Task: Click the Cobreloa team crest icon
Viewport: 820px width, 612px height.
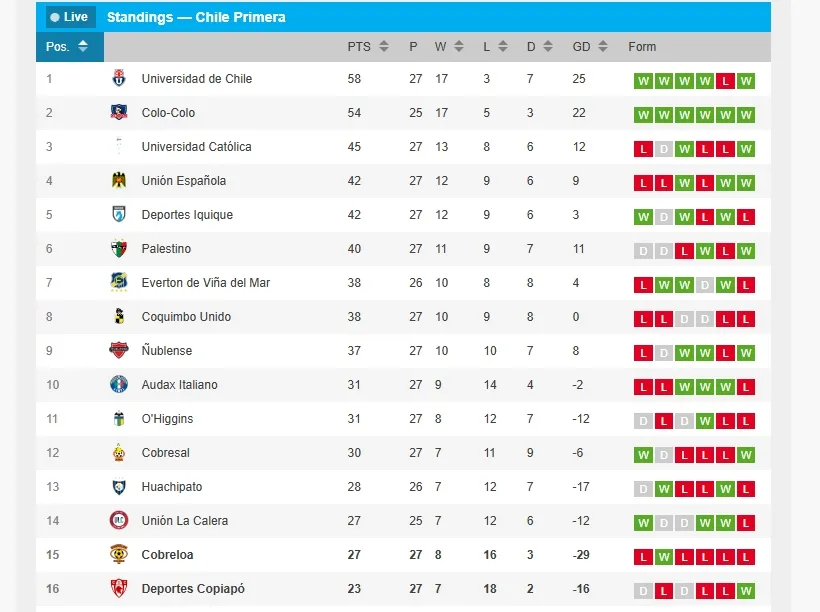Action: click(119, 555)
